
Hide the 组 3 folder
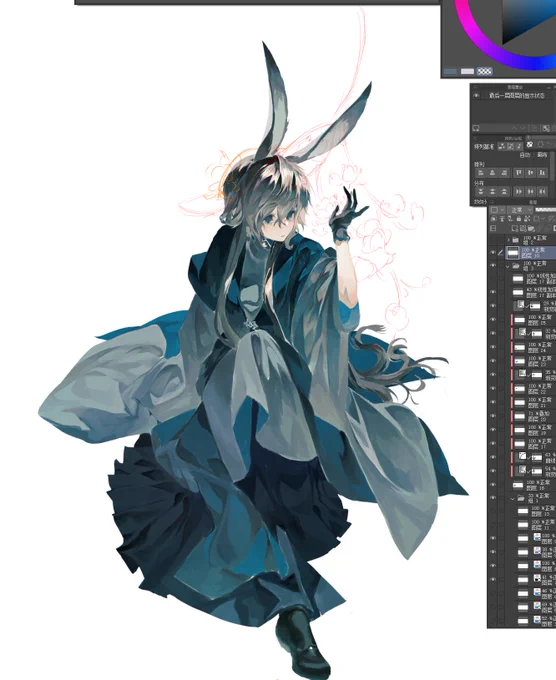tap(493, 265)
